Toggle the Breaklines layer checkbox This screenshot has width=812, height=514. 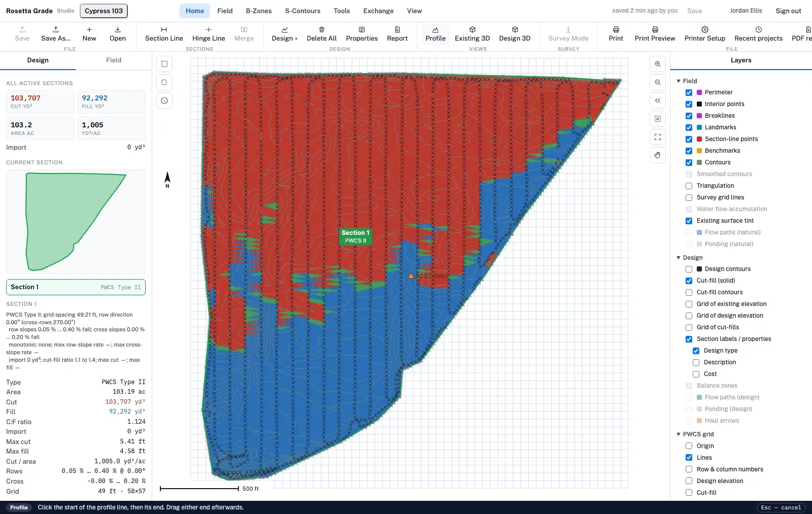tap(689, 116)
